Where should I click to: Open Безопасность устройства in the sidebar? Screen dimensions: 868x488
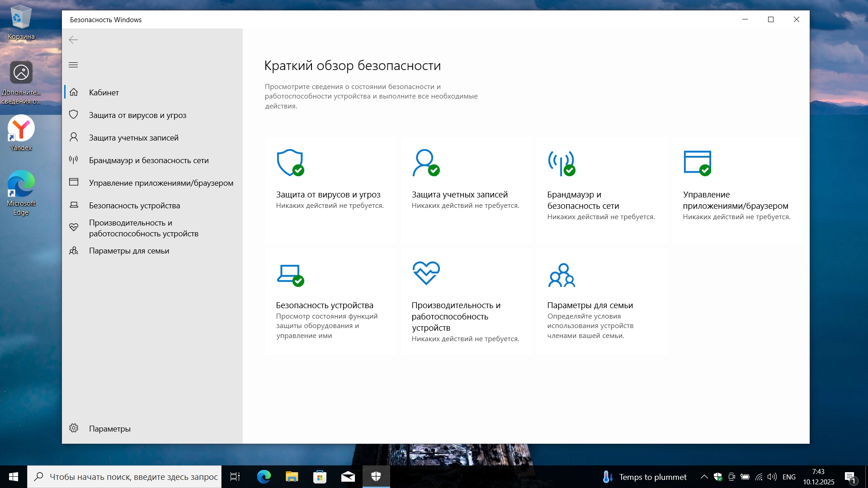point(134,205)
